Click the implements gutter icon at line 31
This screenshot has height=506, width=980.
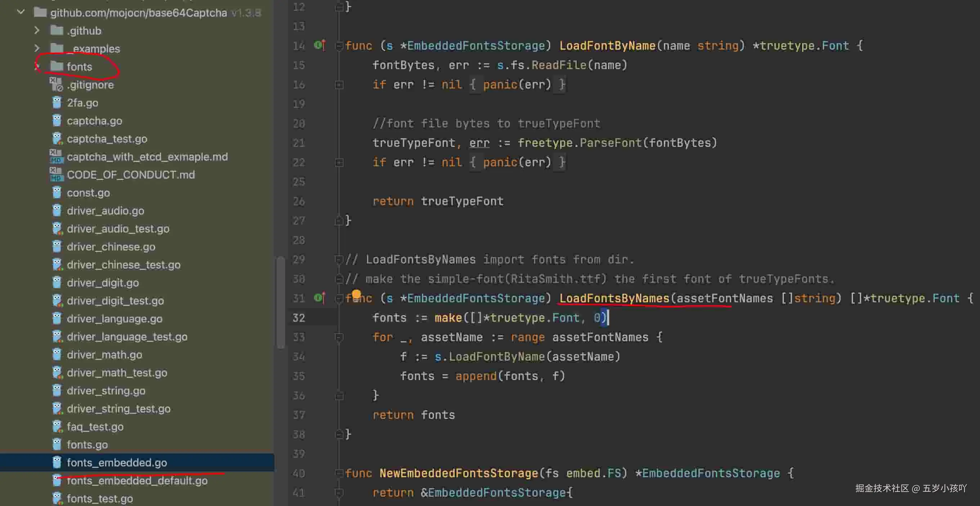(x=320, y=298)
